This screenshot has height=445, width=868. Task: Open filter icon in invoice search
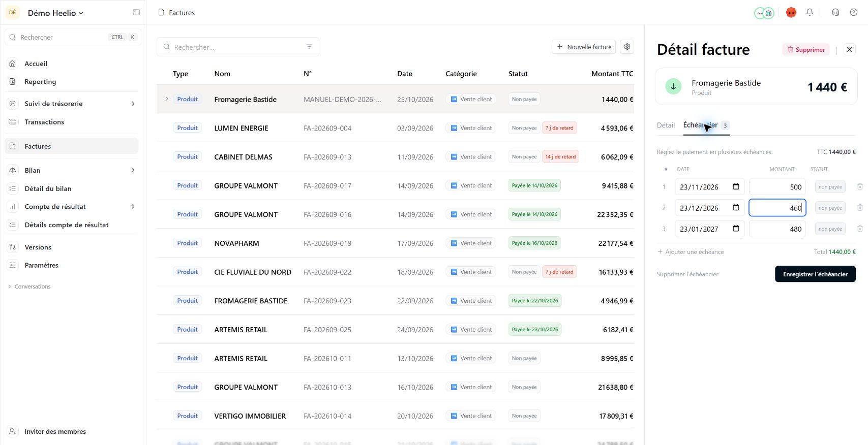point(309,47)
